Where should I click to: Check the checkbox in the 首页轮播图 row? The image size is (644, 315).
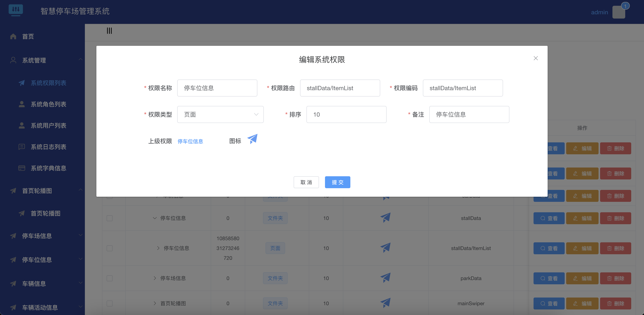[x=109, y=303]
